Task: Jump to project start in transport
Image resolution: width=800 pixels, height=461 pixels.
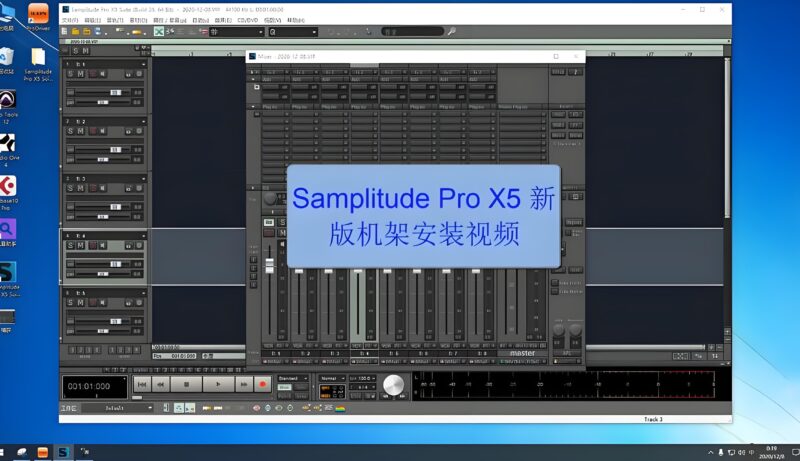Action: point(142,384)
